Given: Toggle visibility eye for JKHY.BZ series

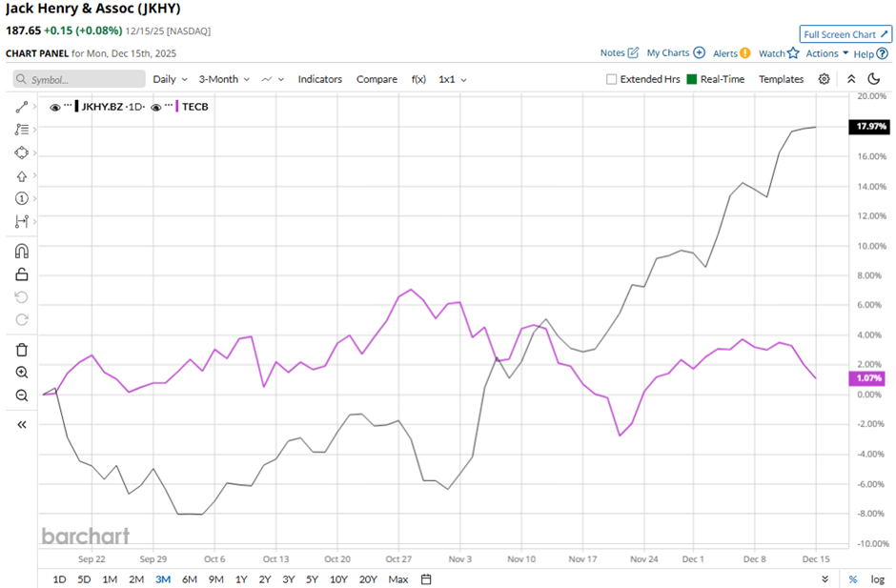Looking at the screenshot, I should (x=55, y=107).
